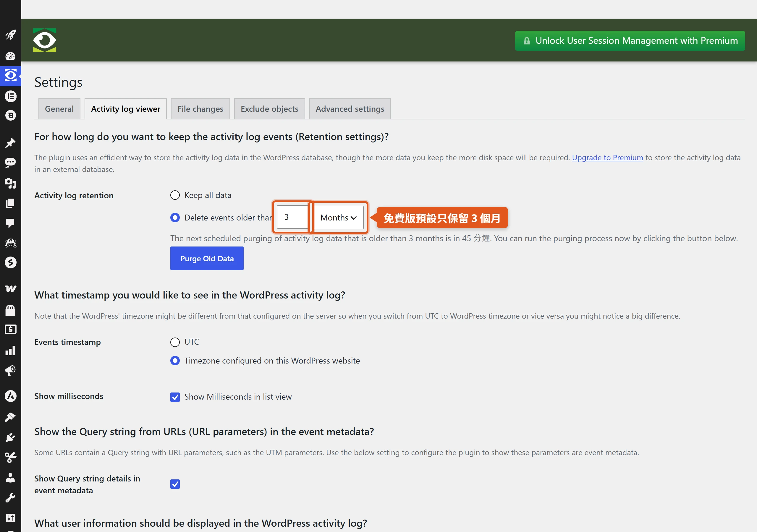Open the Months retention unit dropdown
This screenshot has height=532, width=757.
(339, 218)
